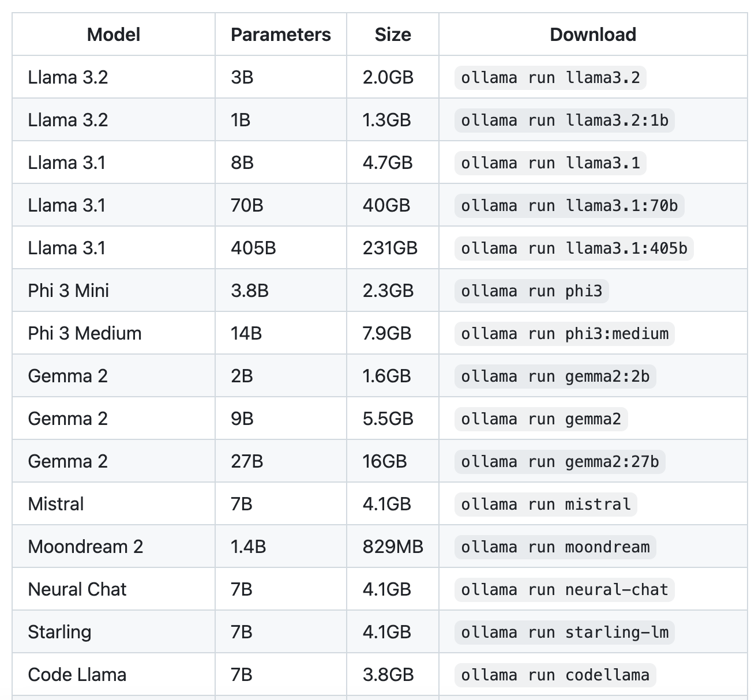
Task: Click the 'ollama run llama3.1:405b' command
Action: (574, 249)
